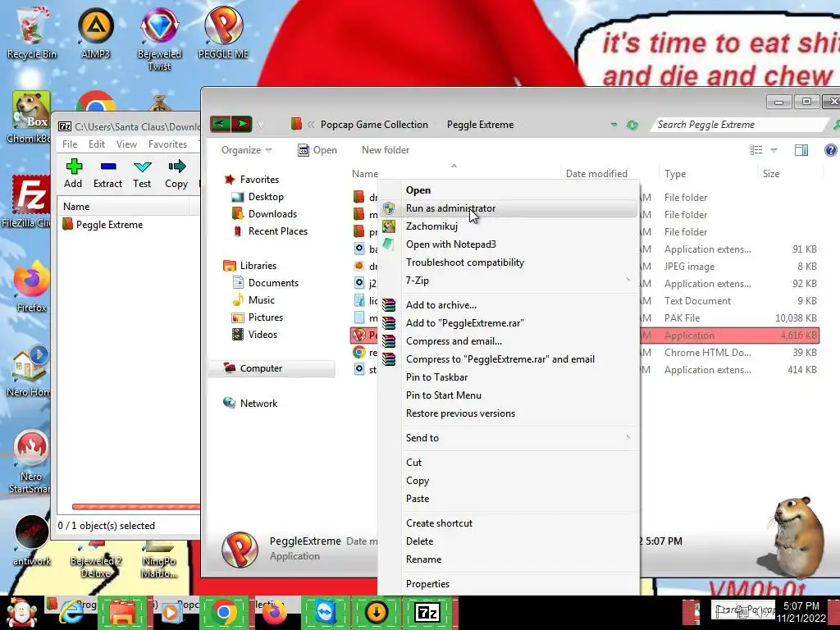Open the Nero Home desktop icon
This screenshot has width=840, height=630.
point(30,371)
